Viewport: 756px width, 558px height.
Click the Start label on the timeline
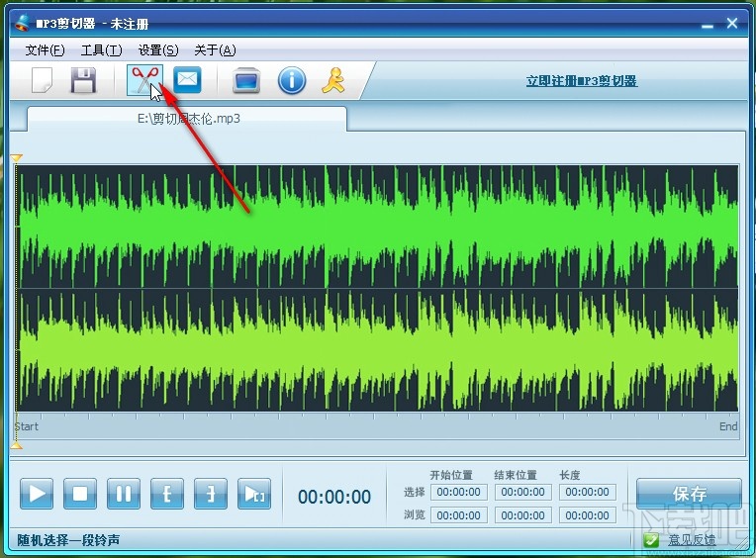tap(27, 426)
